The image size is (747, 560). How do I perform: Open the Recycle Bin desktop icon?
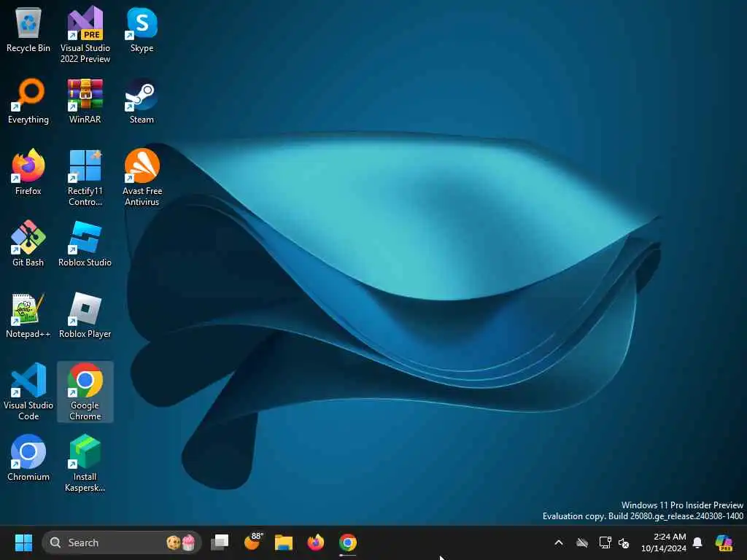click(x=28, y=29)
